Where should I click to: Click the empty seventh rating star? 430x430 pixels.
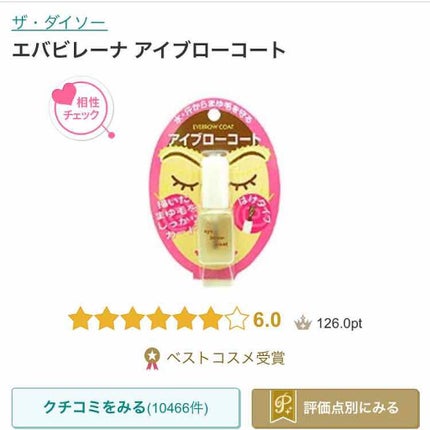pyautogui.click(x=237, y=319)
